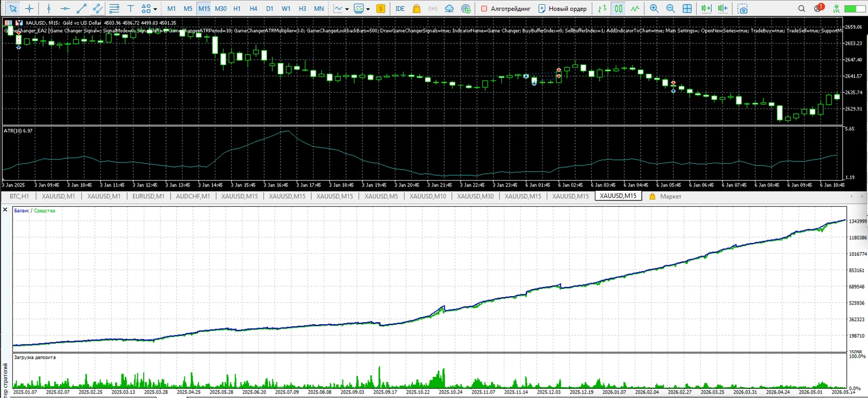Choose the equidistant channel tool

pos(98,9)
